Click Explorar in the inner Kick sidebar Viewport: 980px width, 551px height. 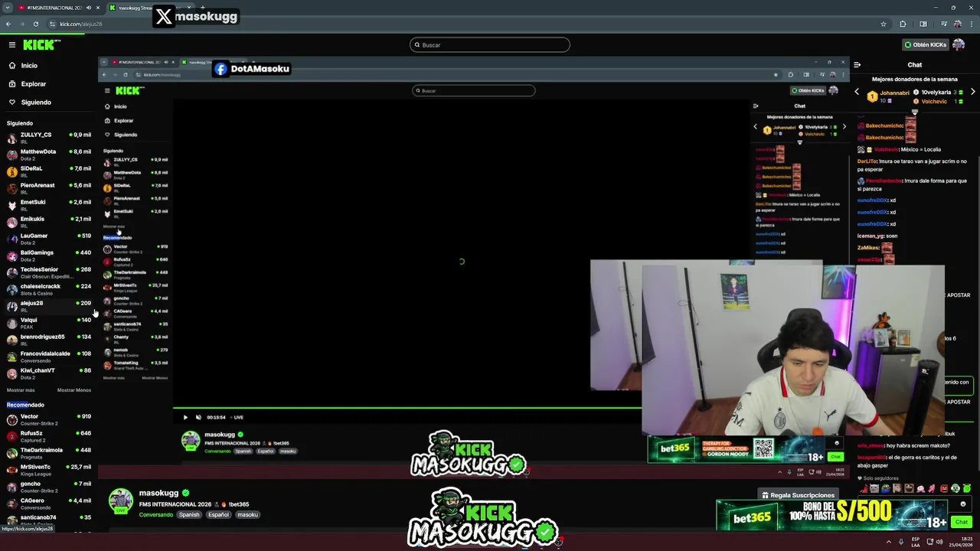pyautogui.click(x=124, y=120)
